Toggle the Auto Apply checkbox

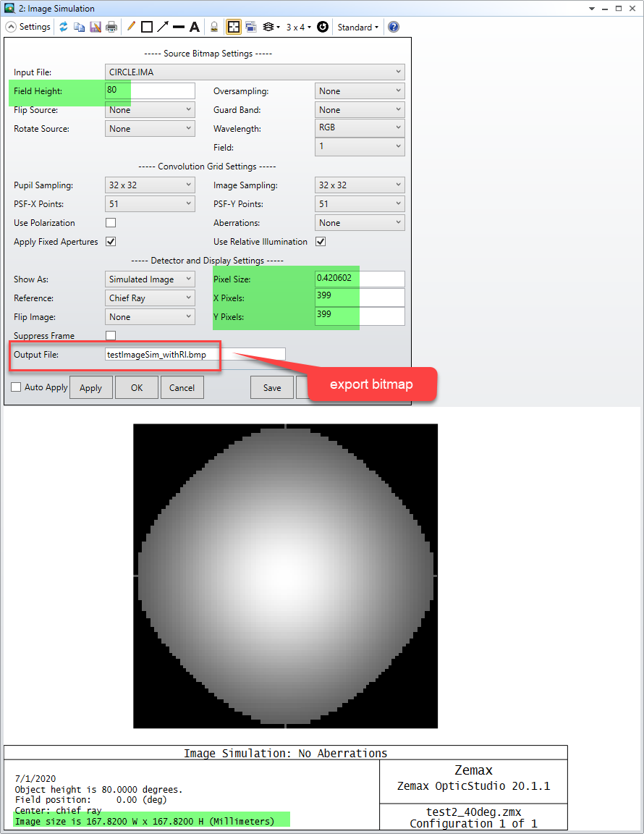[17, 387]
